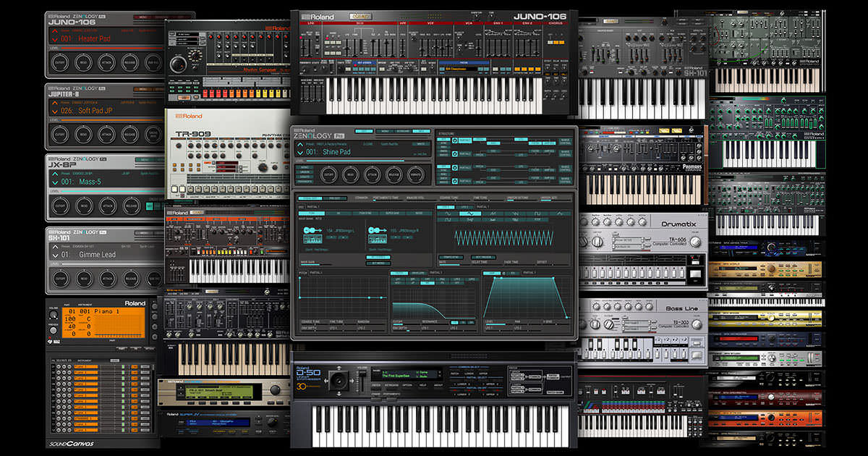Click the ATTACK knob in Shine Pad panel

click(x=373, y=174)
